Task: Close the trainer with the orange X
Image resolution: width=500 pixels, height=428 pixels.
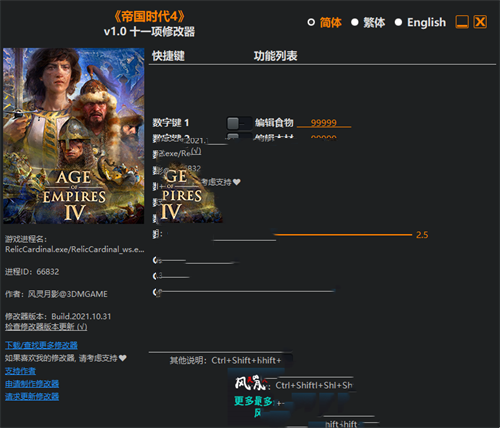Action: click(x=480, y=22)
